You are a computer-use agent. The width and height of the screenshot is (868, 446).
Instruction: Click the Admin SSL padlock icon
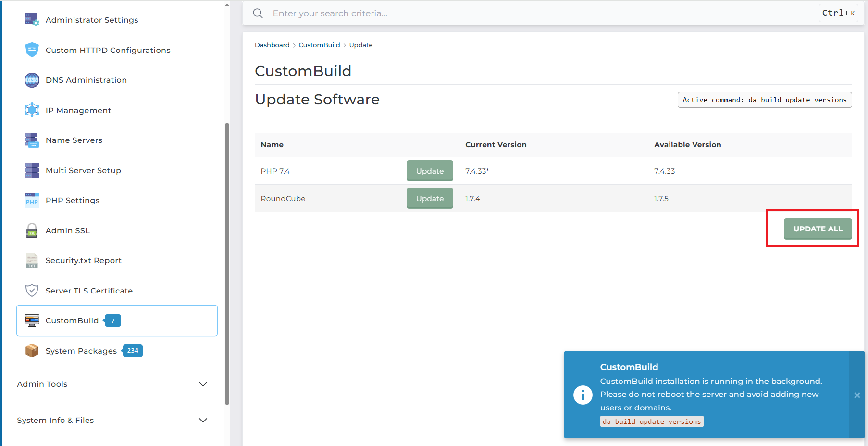point(32,230)
